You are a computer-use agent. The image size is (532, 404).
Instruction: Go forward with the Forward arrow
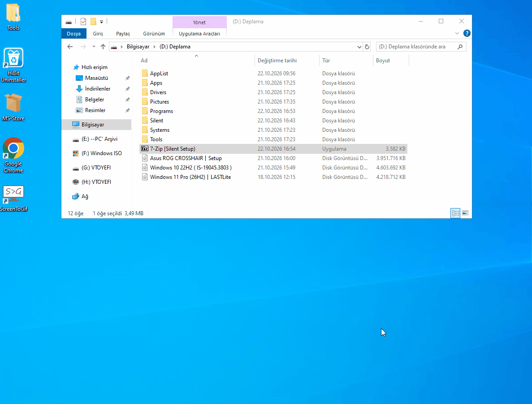click(x=83, y=47)
